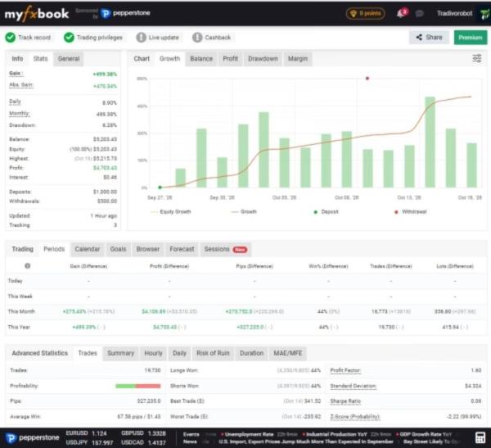
Task: Open the notifications bell
Action: 402,13
